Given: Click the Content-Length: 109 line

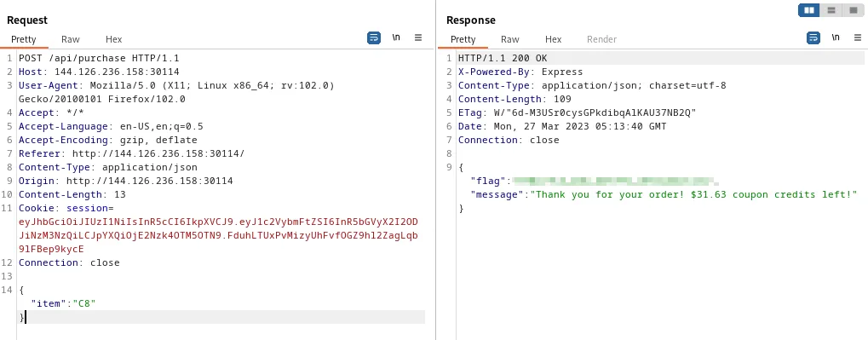Looking at the screenshot, I should tap(514, 99).
